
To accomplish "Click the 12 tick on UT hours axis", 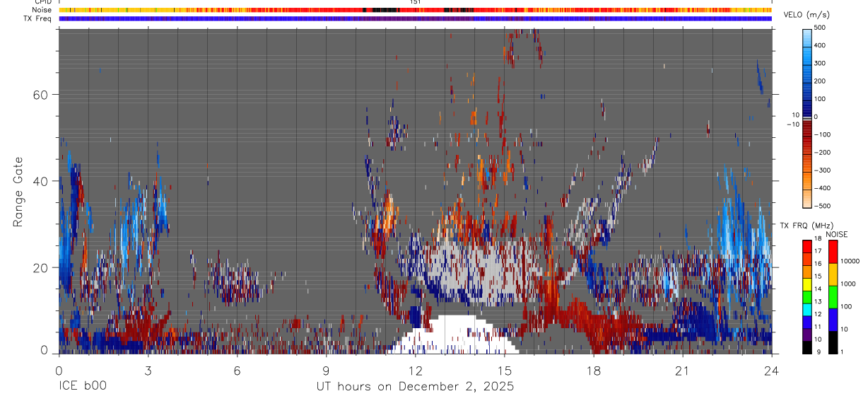I will (x=416, y=371).
